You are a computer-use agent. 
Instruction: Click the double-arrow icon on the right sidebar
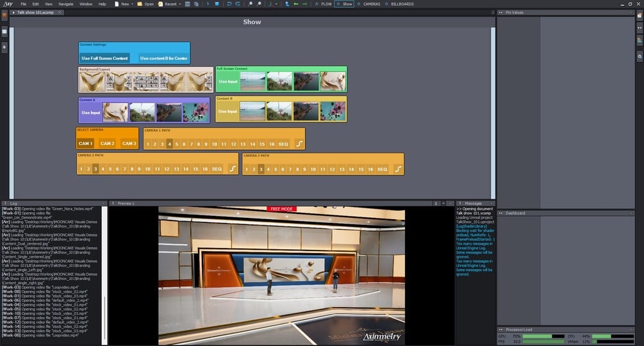click(x=640, y=28)
